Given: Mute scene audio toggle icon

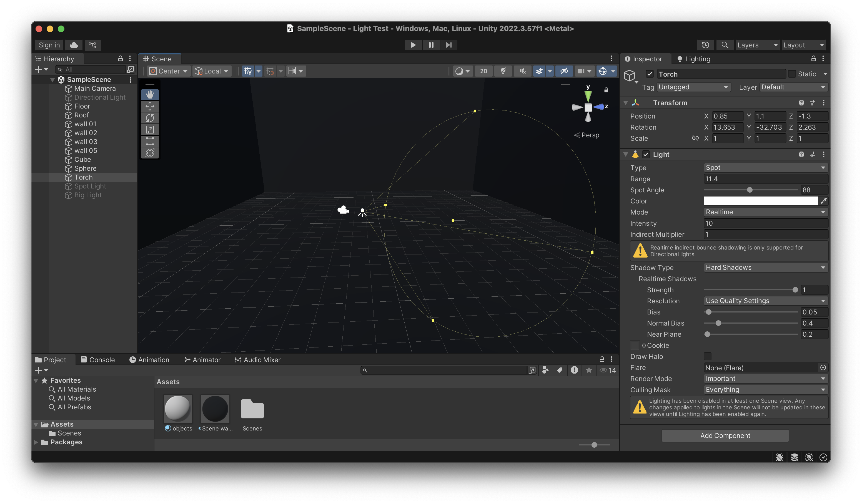Looking at the screenshot, I should coord(522,71).
